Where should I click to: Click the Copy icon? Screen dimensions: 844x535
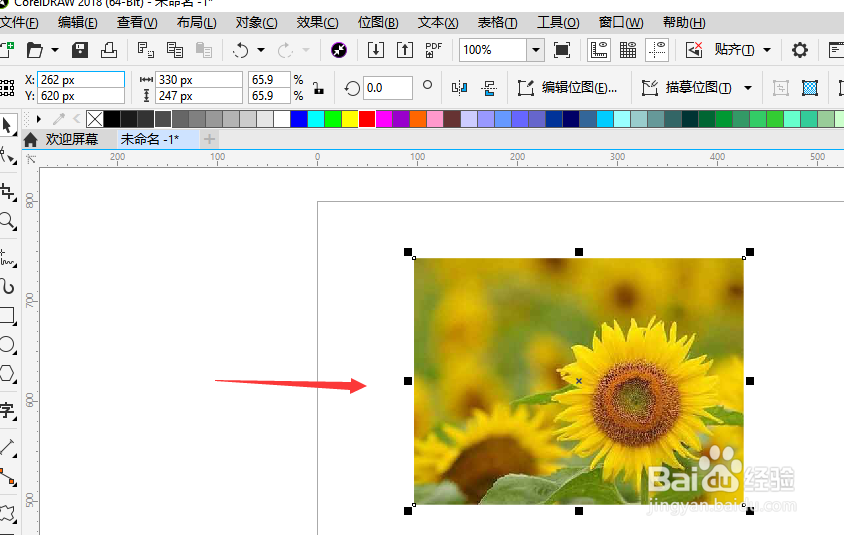pyautogui.click(x=174, y=50)
